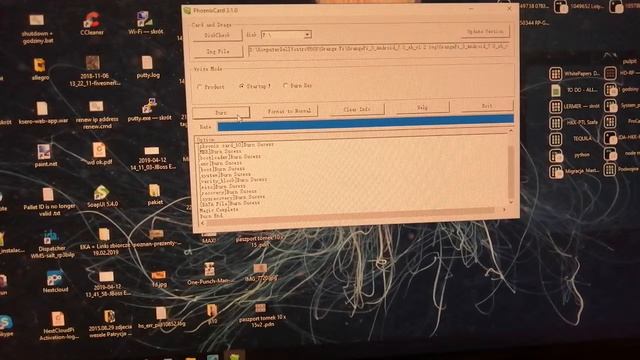Open the shutdown + godziny.bat file icon

(37, 29)
